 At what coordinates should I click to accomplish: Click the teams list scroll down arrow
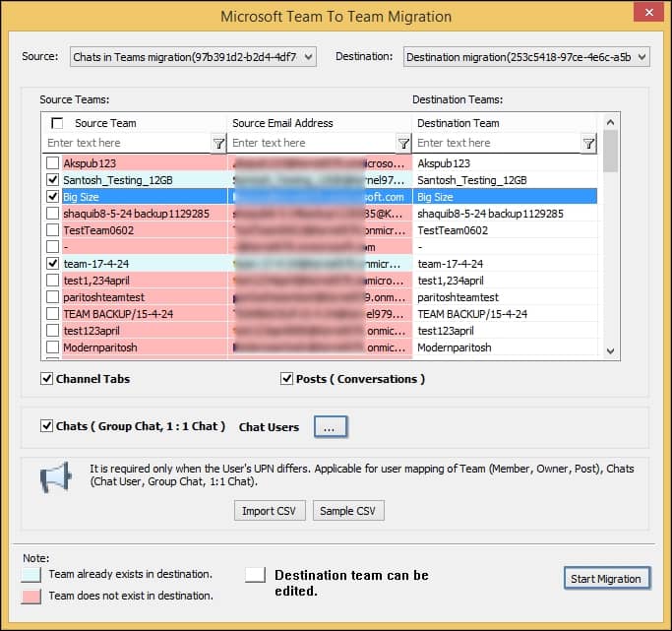tap(611, 351)
